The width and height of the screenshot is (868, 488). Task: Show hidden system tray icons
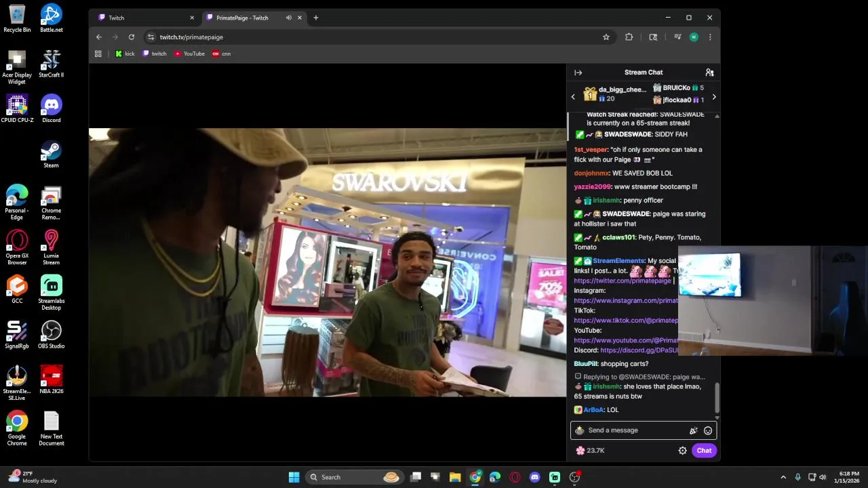coord(783,477)
